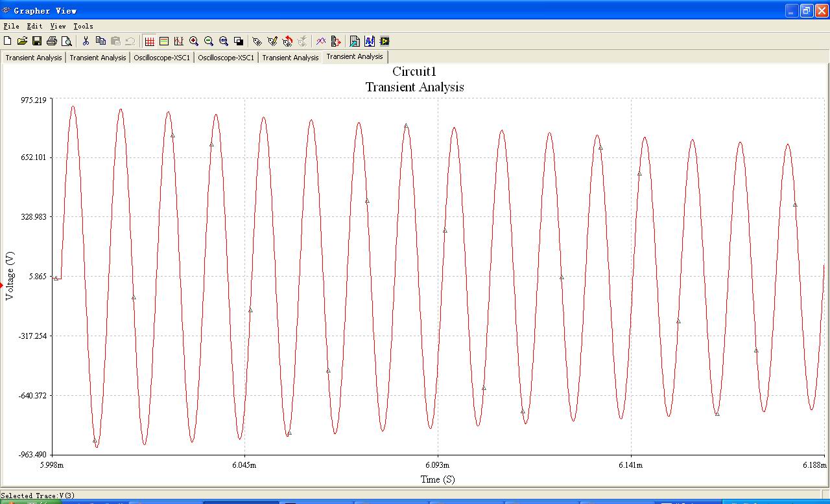The image size is (830, 504).
Task: Switch to the second Transient Analysis tab
Action: coord(98,58)
